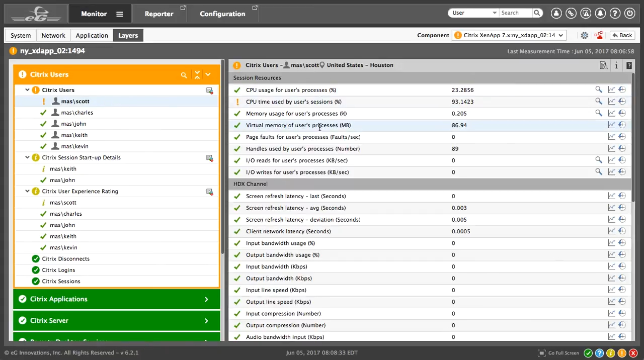Collapse the Citrix Users tree node
The height and width of the screenshot is (360, 644).
point(27,90)
